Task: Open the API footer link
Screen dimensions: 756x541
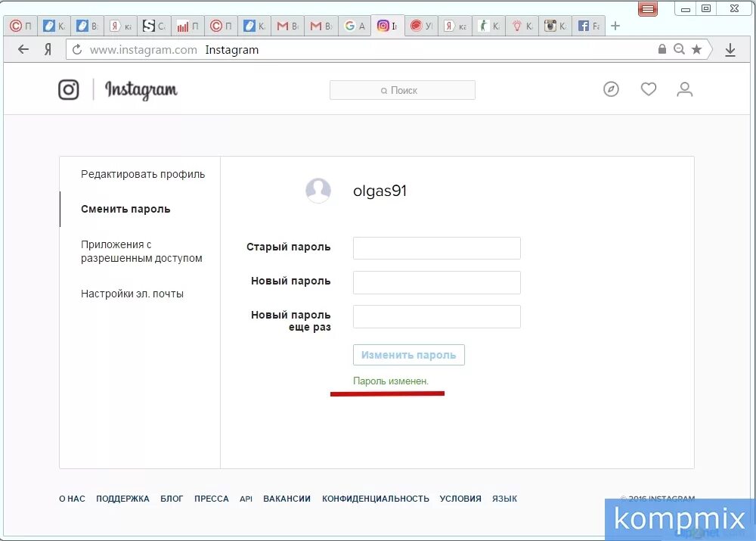Action: [x=246, y=499]
